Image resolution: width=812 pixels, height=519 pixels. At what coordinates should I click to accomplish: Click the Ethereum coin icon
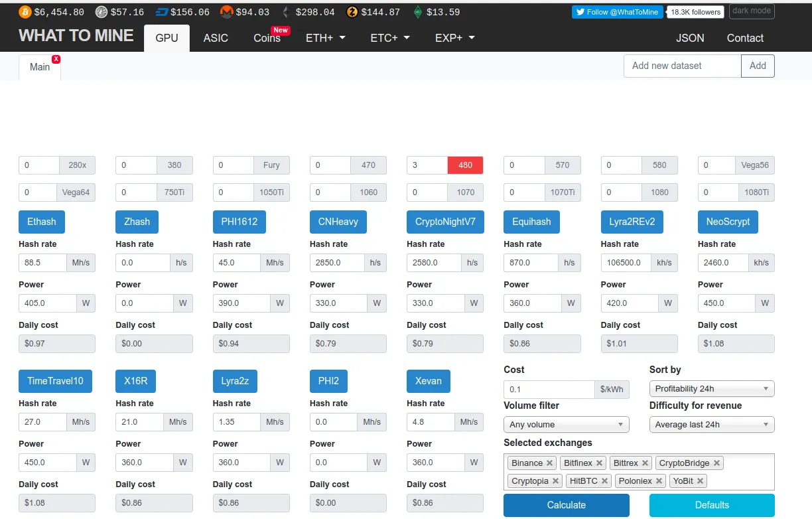coord(286,12)
